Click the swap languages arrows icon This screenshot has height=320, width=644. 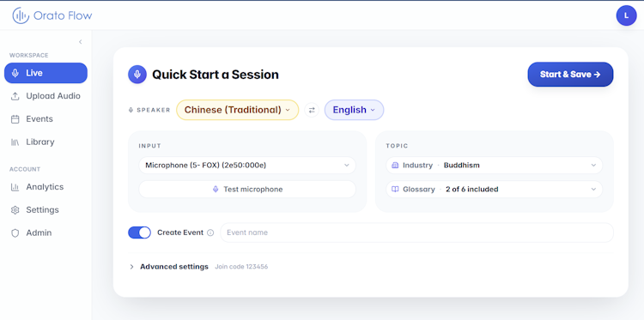[312, 110]
